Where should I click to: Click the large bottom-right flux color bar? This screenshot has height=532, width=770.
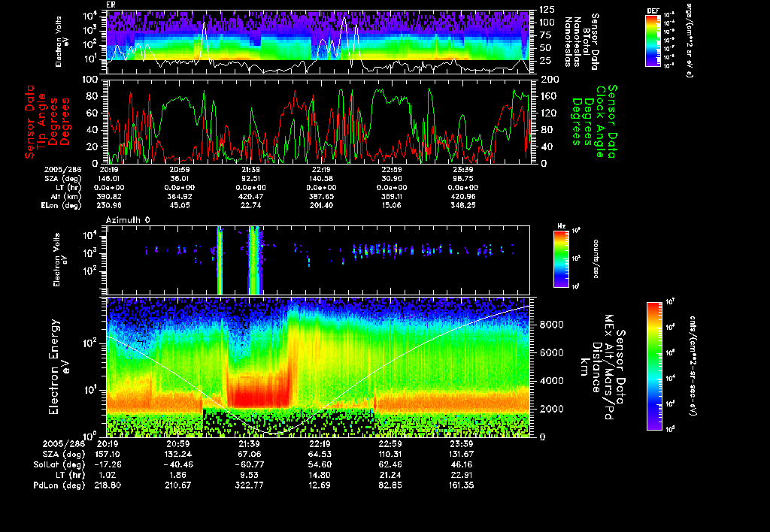[655, 366]
